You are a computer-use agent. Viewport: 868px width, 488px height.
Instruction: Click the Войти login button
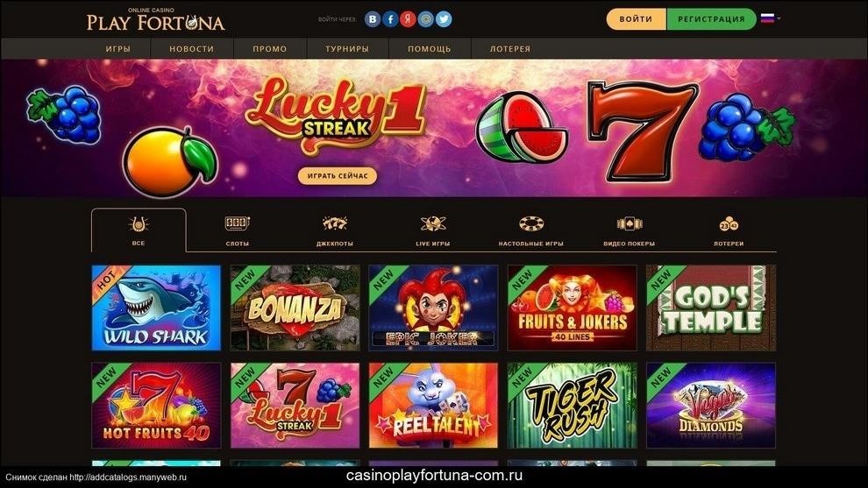(636, 18)
